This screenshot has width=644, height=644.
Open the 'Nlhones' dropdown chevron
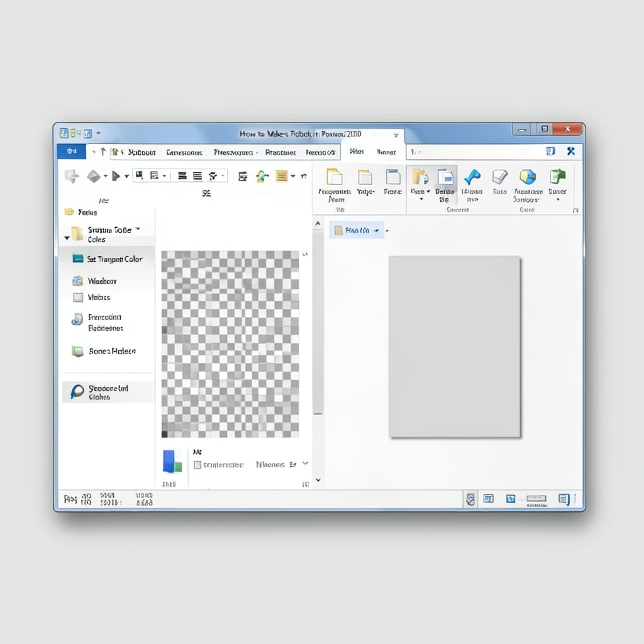[x=305, y=464]
